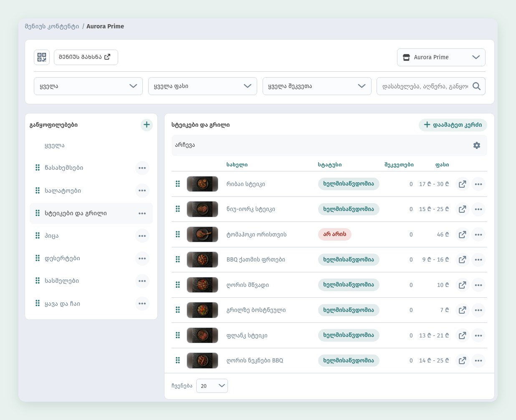Image resolution: width=516 pixels, height=420 pixels.
Task: Open table settings gear icon
Action: (477, 145)
